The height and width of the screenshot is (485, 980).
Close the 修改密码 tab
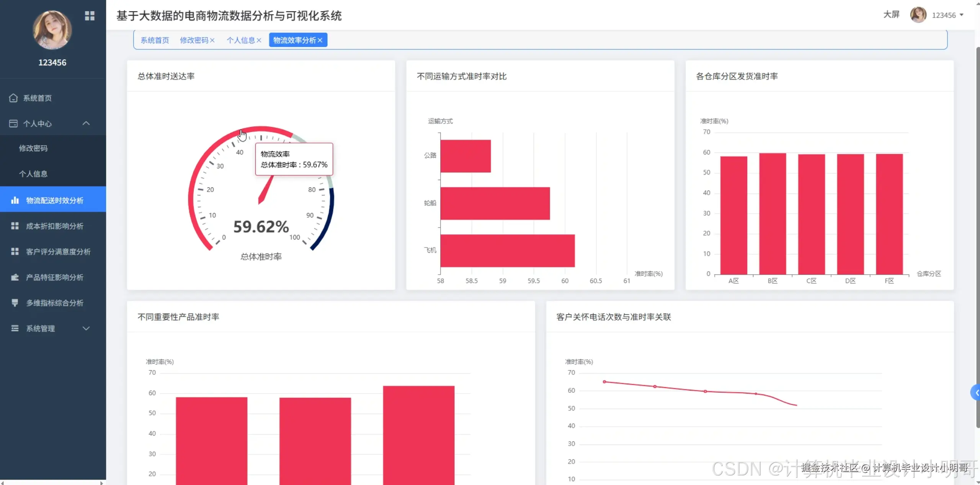212,40
